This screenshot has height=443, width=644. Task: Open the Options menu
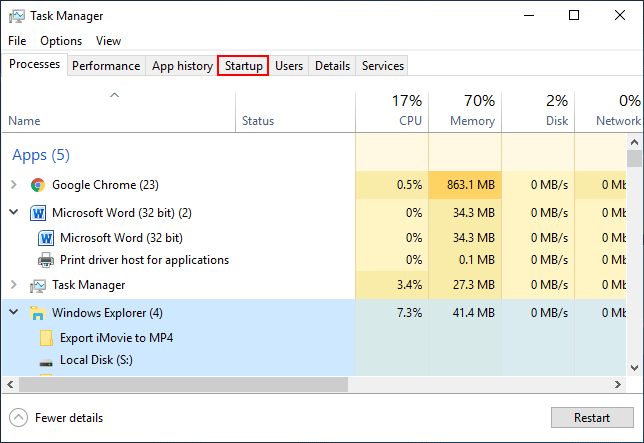click(61, 41)
